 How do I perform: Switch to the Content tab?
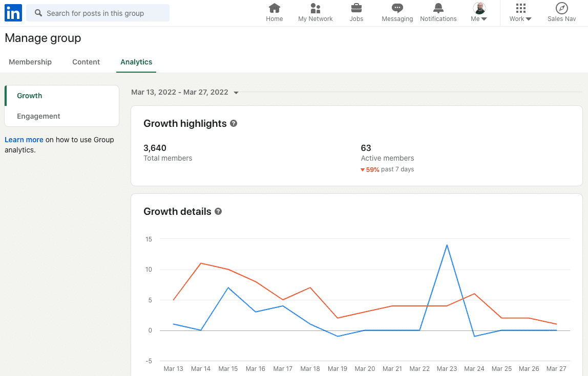[x=86, y=62]
